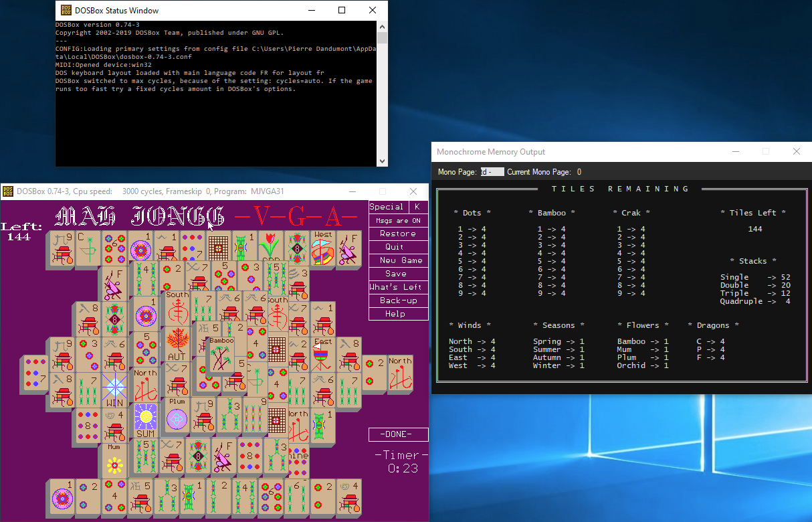This screenshot has height=522, width=812.
Task: Click the "Quadruple -> 4" stacks row
Action: [x=755, y=301]
